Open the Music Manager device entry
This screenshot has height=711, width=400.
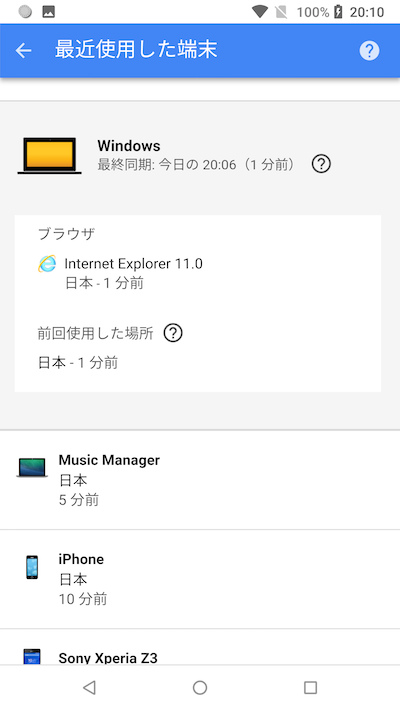200,480
